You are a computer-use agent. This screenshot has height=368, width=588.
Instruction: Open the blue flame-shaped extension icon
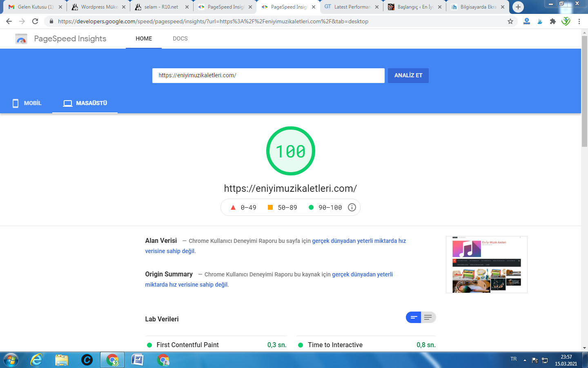click(x=540, y=21)
